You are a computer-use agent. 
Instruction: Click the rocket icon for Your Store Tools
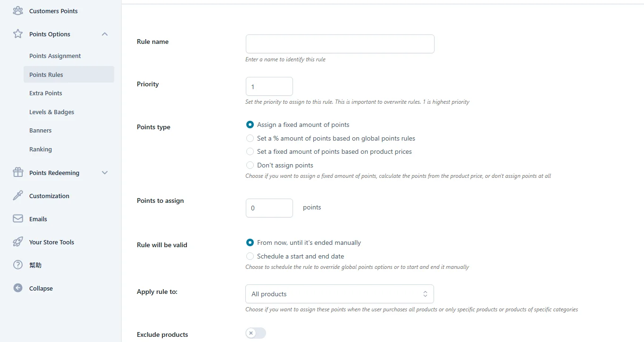[18, 242]
